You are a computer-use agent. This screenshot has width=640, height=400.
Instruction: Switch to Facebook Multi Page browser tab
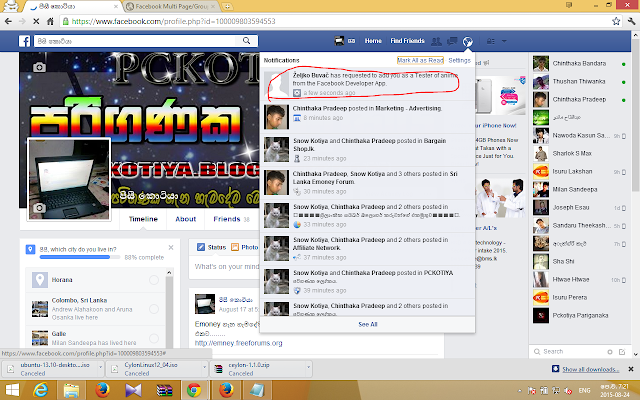[171, 7]
